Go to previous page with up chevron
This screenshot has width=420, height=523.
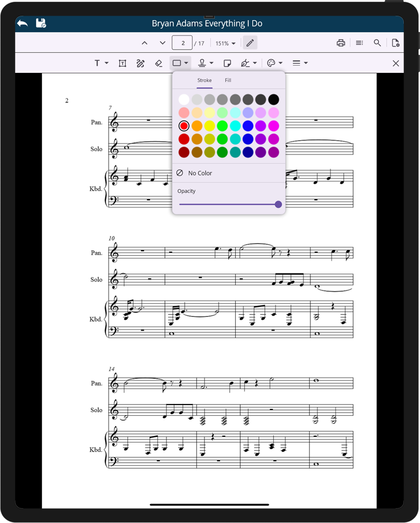[144, 43]
